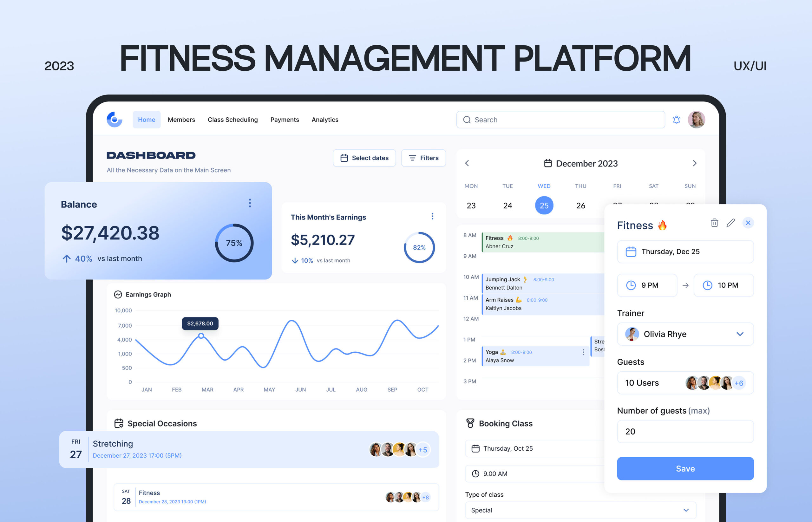This screenshot has width=812, height=522.
Task: Click clock icon in 9.00 AM field
Action: (x=475, y=473)
